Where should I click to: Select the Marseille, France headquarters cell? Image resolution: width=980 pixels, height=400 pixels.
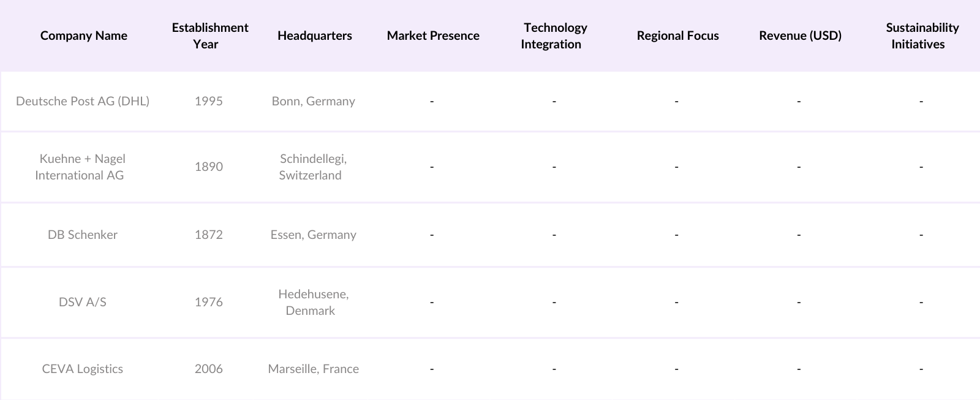[x=314, y=369]
